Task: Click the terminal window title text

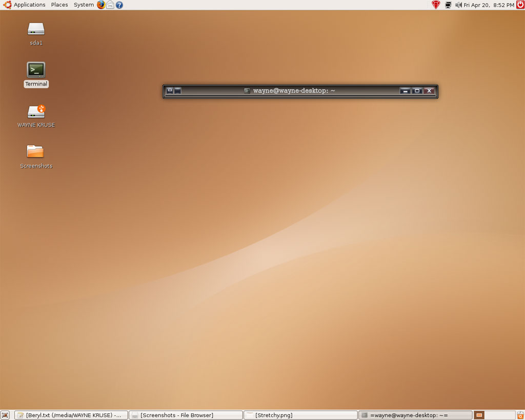Action: pyautogui.click(x=294, y=90)
